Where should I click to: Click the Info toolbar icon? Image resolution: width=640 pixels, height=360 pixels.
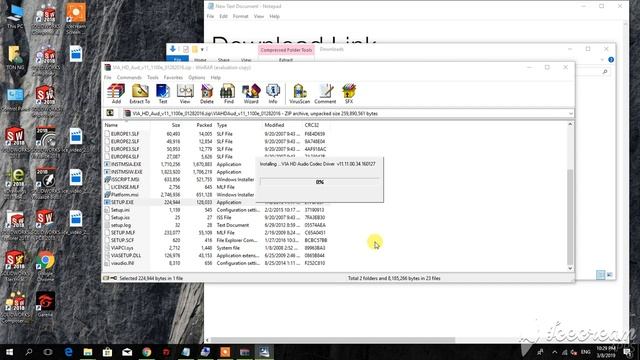(273, 93)
